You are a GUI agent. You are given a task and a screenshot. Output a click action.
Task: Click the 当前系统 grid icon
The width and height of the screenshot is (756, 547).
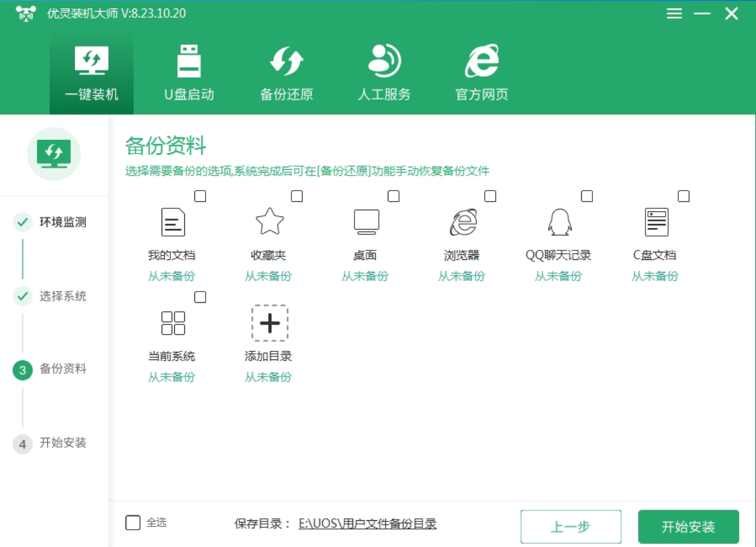point(173,323)
